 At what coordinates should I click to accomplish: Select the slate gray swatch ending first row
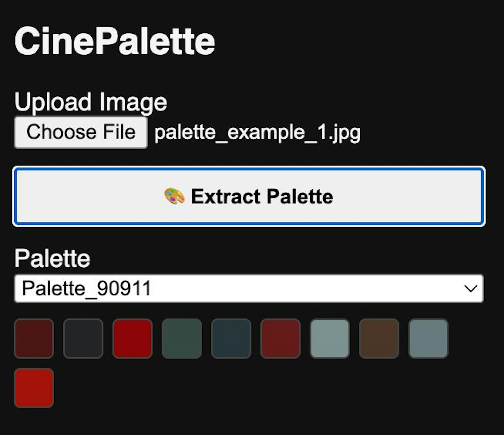(428, 339)
